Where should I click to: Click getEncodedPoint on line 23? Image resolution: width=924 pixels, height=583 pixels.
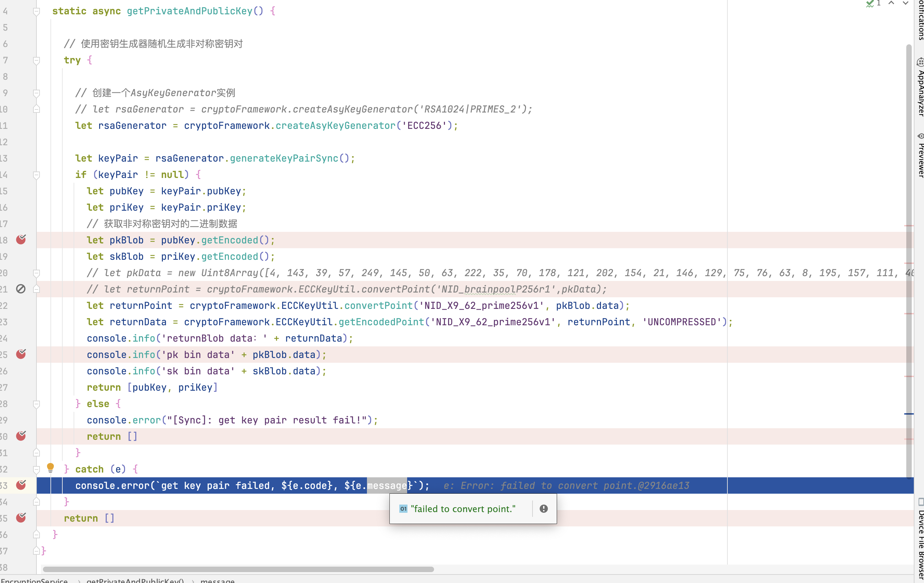tap(381, 322)
